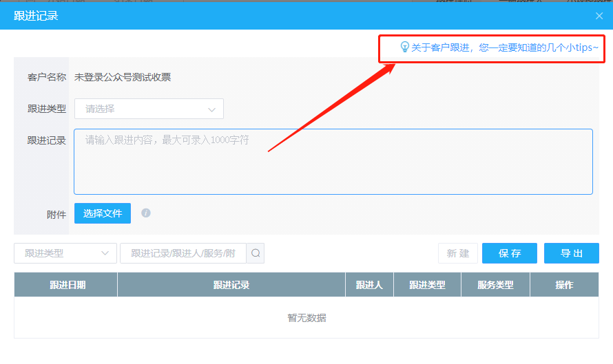
Task: Click the 跟进记录 dialog title
Action: coord(36,16)
